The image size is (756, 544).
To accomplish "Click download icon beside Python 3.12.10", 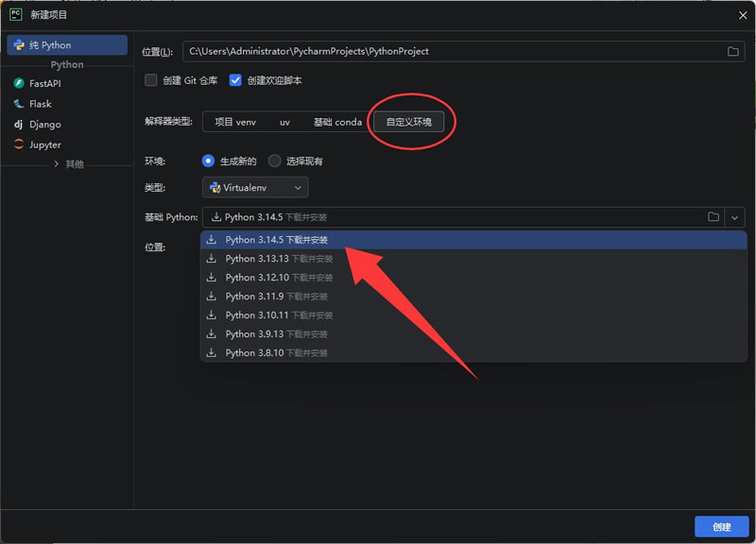I will pyautogui.click(x=211, y=277).
